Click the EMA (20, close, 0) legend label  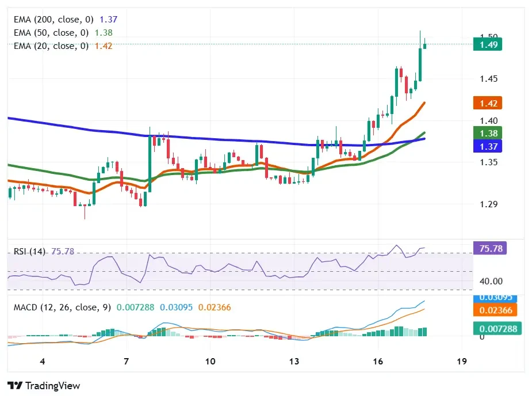pyautogui.click(x=51, y=46)
